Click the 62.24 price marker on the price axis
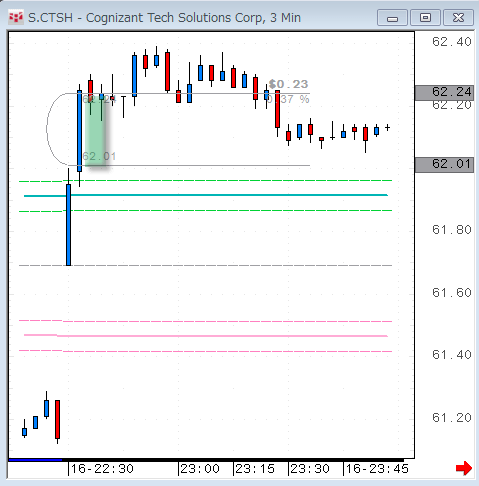This screenshot has height=486, width=479. [444, 92]
